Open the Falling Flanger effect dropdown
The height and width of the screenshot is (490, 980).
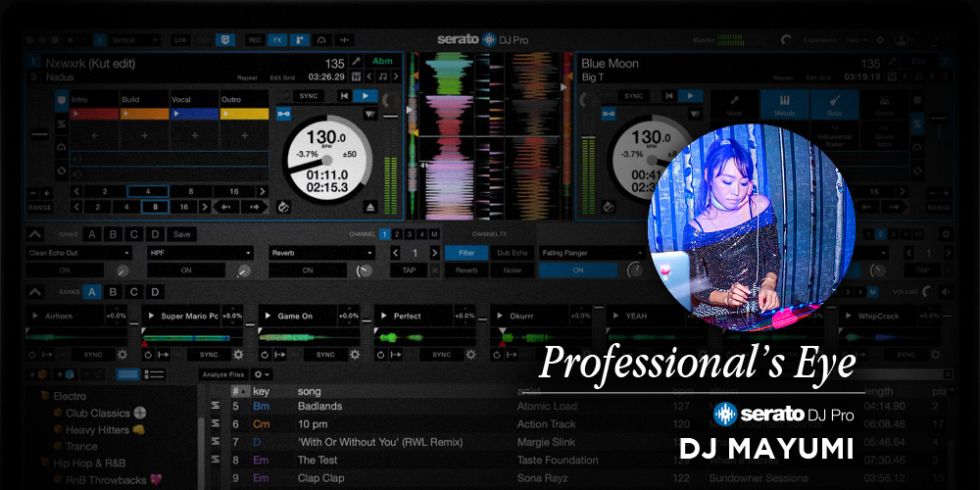pyautogui.click(x=591, y=253)
